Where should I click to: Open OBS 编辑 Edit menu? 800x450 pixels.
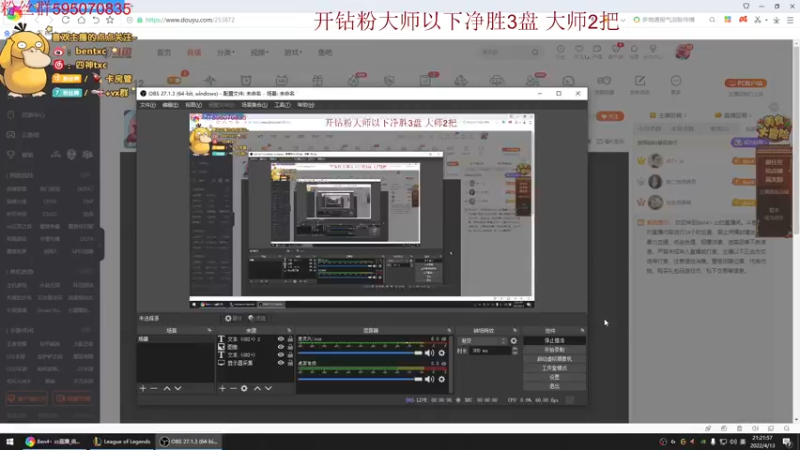tap(170, 105)
